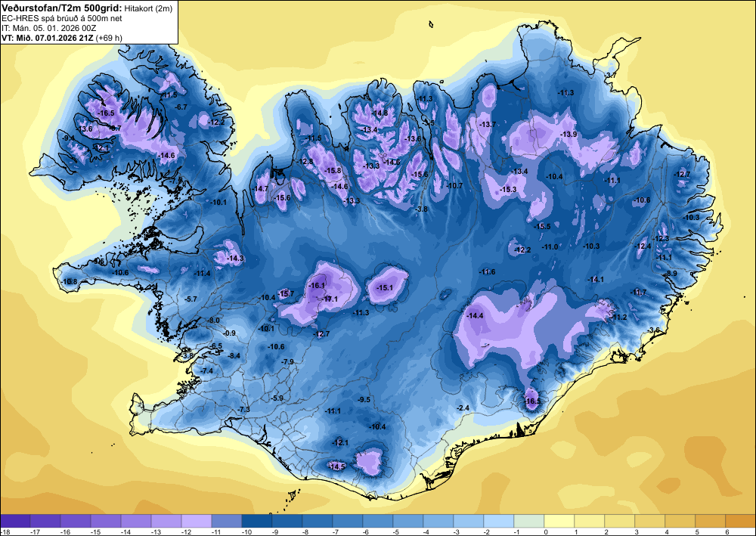Click the 'Hitakort (2m)' header label
The width and height of the screenshot is (756, 536).
(x=147, y=8)
